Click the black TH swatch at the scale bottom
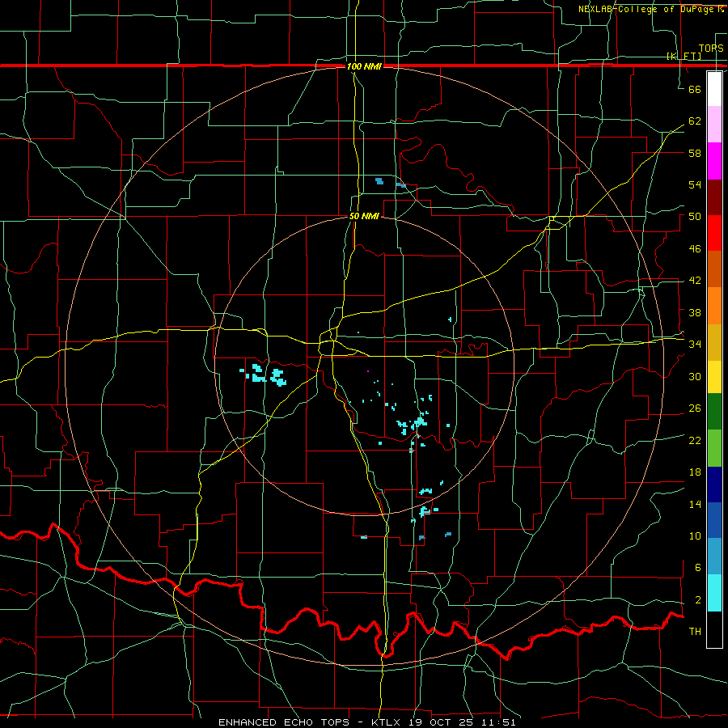Screen dimensions: 728x728 pyautogui.click(x=714, y=629)
